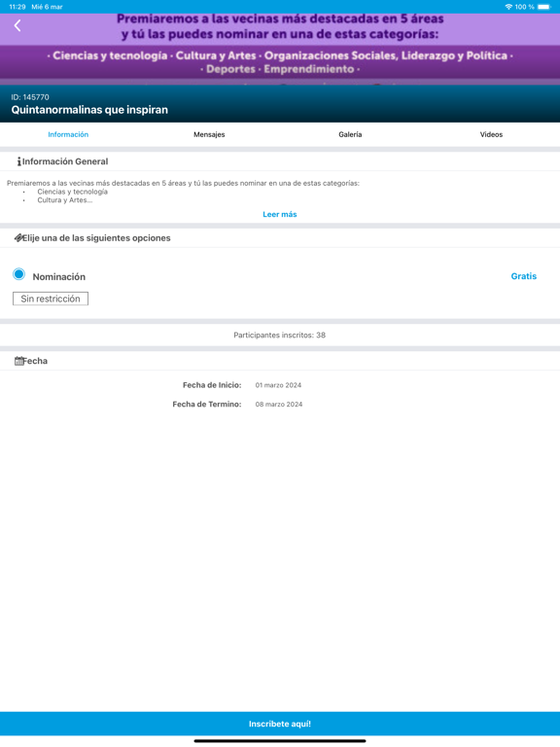Click Participantes inscritos: 38 text
This screenshot has width=560, height=747.
point(280,335)
